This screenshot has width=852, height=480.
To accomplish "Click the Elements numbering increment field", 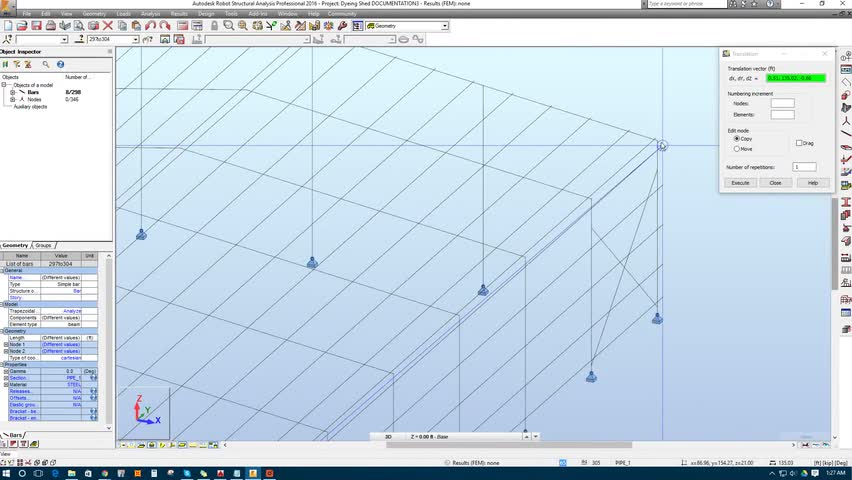I will point(782,115).
